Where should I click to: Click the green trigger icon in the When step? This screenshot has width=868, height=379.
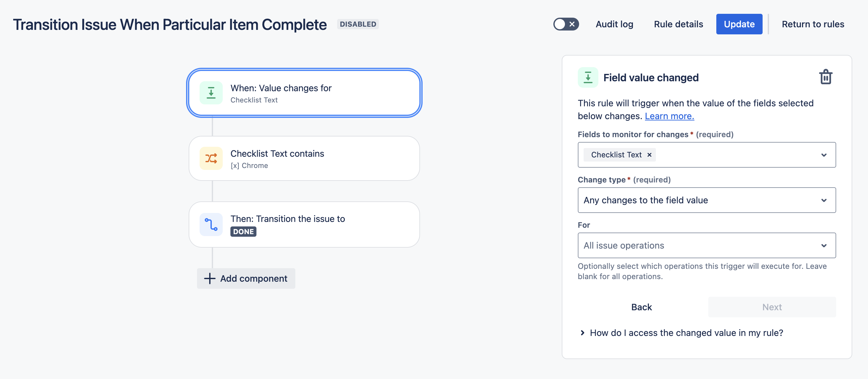point(211,93)
